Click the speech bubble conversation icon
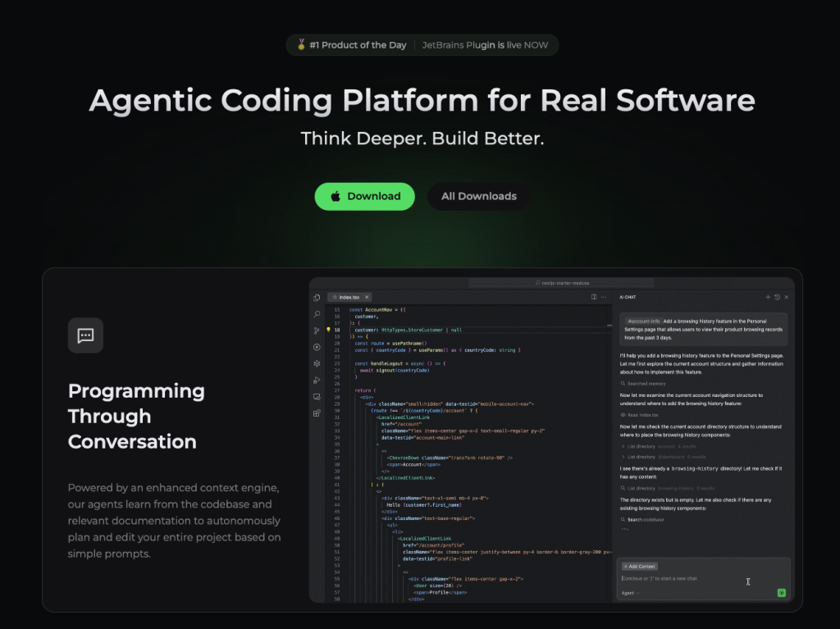The height and width of the screenshot is (629, 840). [85, 335]
